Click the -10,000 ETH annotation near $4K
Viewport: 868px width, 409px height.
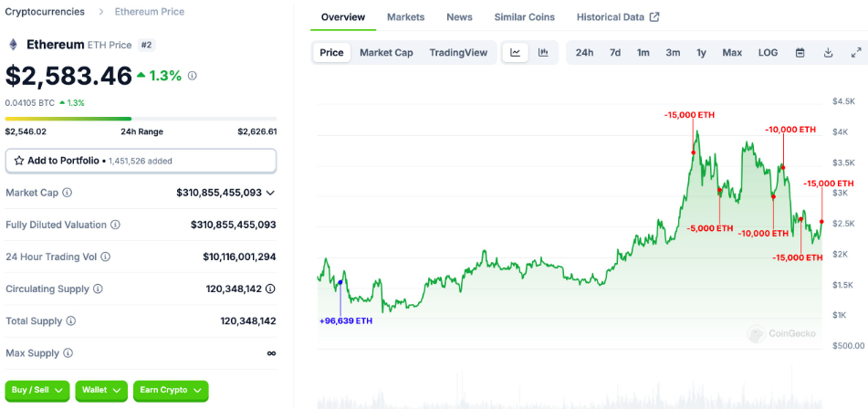pyautogui.click(x=790, y=130)
